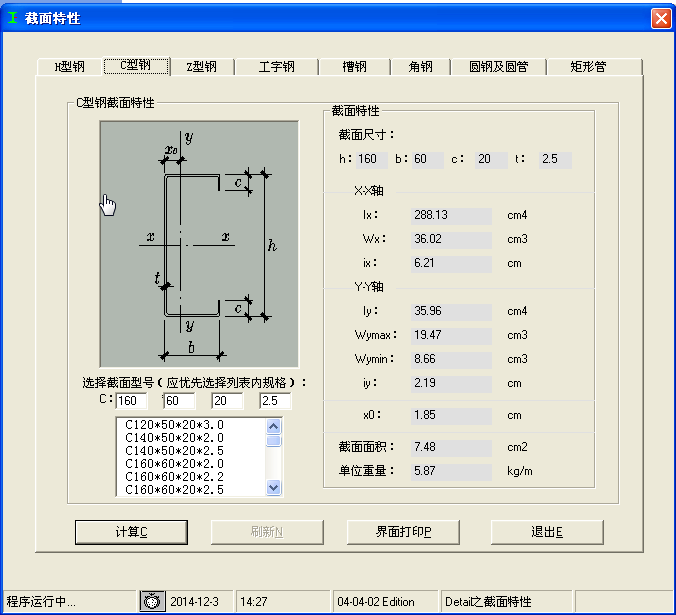Click the C width input showing 60
This screenshot has width=676, height=615.
click(x=179, y=401)
